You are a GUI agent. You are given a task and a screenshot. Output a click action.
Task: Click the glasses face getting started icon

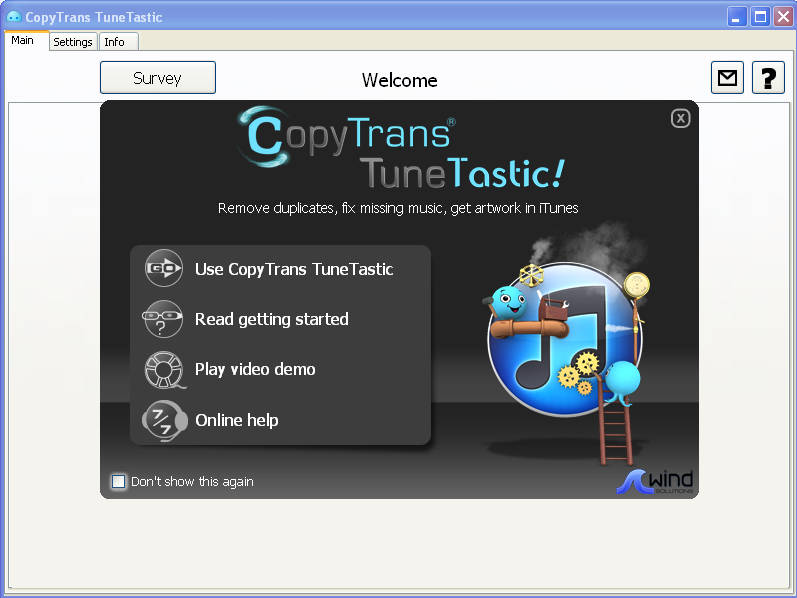click(x=163, y=319)
